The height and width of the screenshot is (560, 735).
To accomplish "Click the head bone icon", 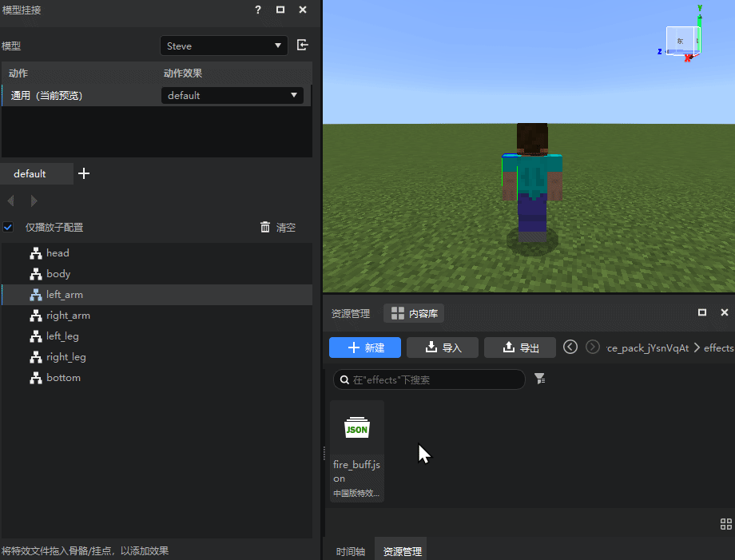I will [x=36, y=253].
